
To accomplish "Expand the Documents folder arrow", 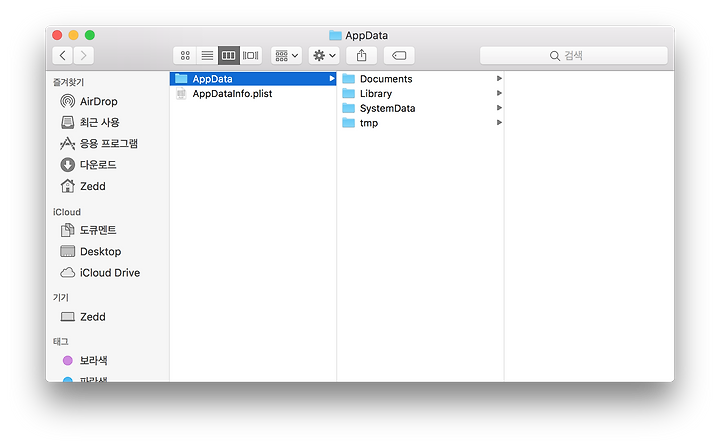I will pyautogui.click(x=499, y=79).
